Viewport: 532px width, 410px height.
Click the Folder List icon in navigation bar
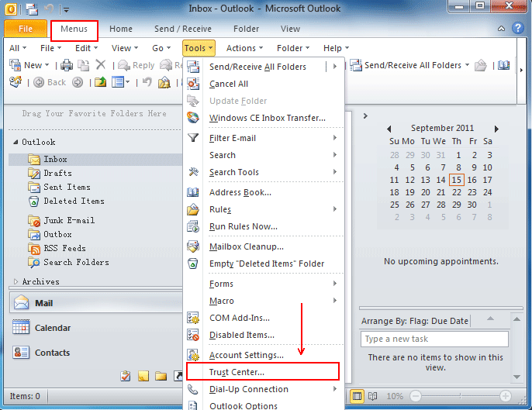[x=161, y=376]
